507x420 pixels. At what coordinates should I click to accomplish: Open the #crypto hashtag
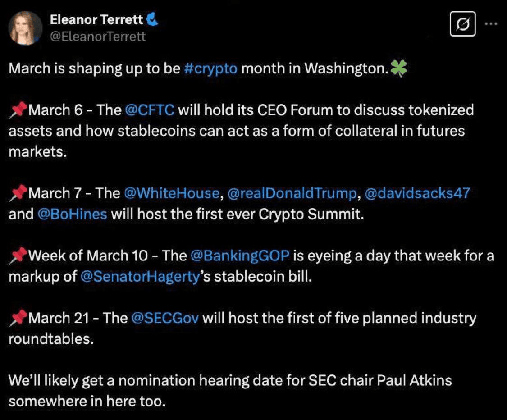coord(210,69)
